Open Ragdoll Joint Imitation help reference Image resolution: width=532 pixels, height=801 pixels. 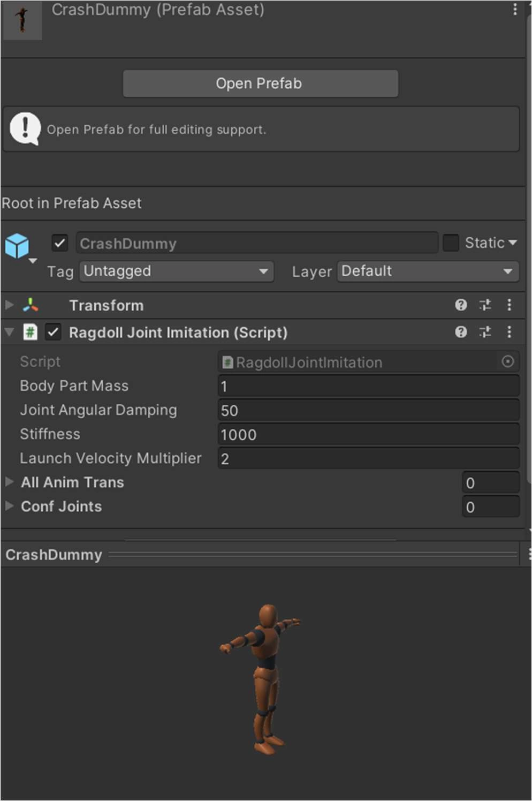[x=461, y=333]
